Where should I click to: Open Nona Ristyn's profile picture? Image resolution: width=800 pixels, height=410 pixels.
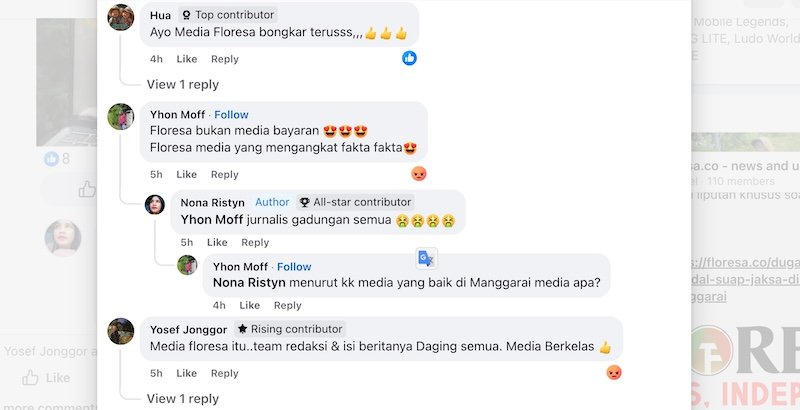155,204
